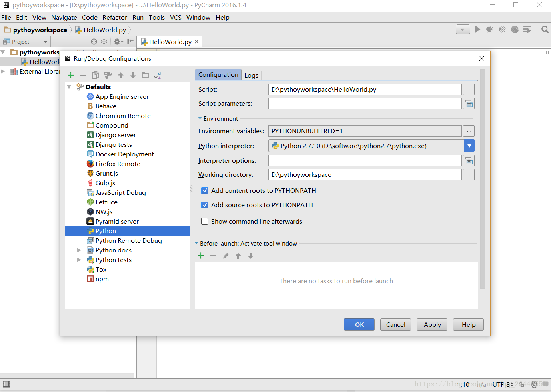Close Run/Debug Configurations dialog
The width and height of the screenshot is (551, 392).
point(482,58)
